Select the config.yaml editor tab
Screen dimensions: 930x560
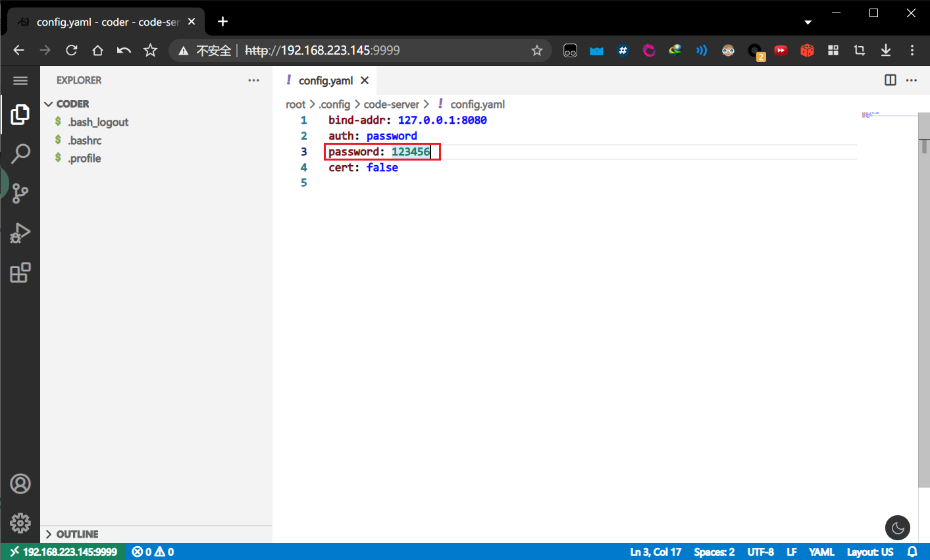click(325, 80)
